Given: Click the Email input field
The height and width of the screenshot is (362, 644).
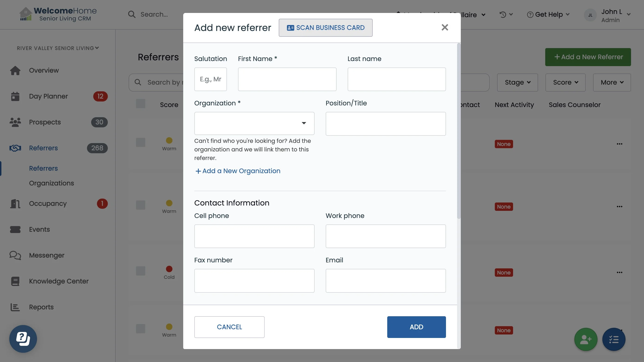Looking at the screenshot, I should click(x=386, y=281).
